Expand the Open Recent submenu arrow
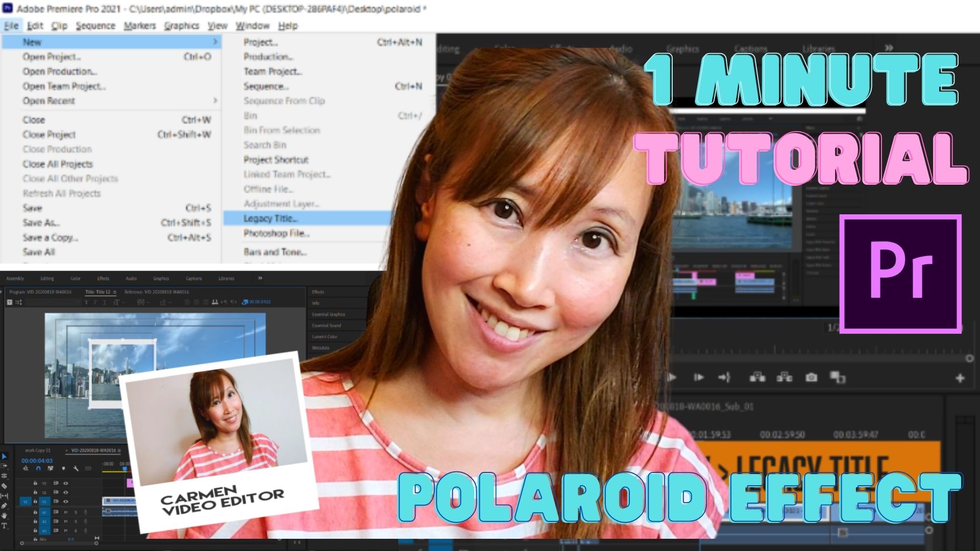Screen dimensions: 980x551 click(x=215, y=101)
